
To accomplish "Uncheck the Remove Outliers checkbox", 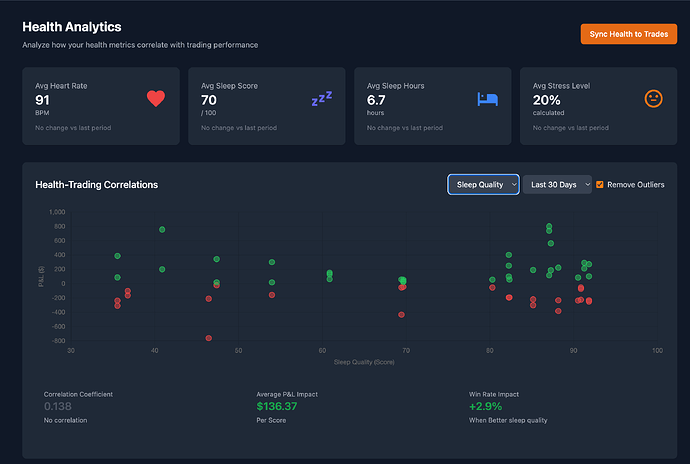I will point(600,185).
